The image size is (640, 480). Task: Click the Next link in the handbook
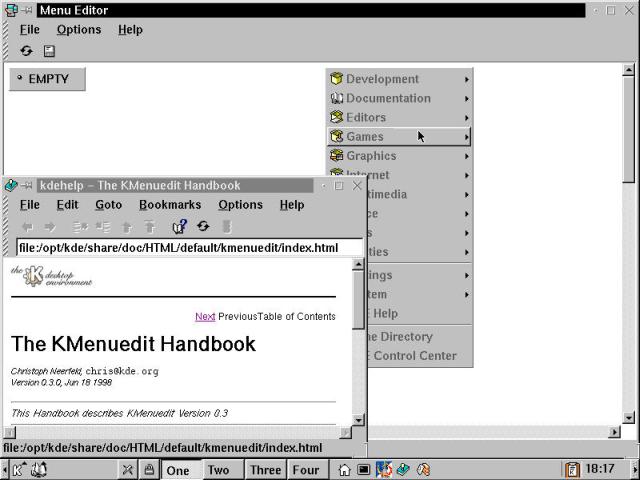point(205,317)
